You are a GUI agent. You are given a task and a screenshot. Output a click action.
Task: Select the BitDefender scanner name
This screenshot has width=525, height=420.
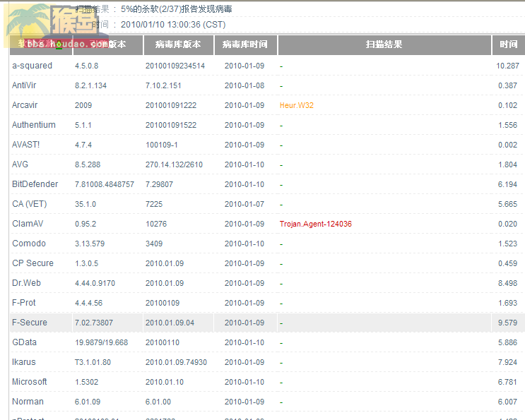(x=35, y=184)
